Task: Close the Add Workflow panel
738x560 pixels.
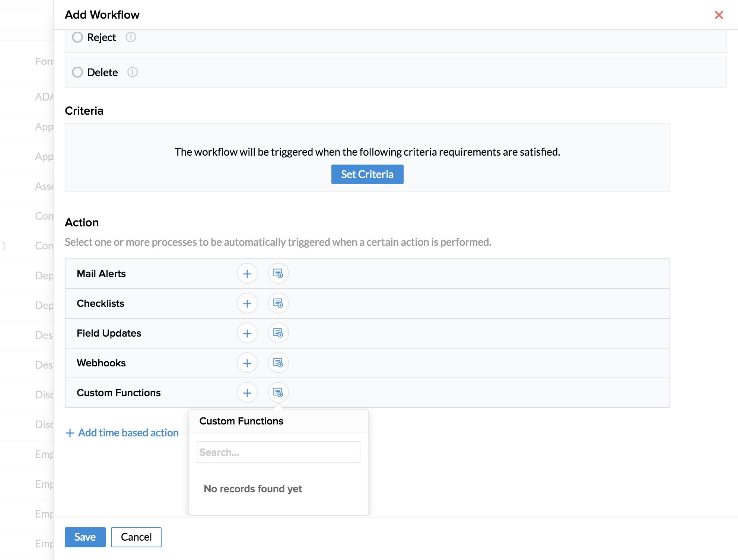Action: (x=719, y=15)
